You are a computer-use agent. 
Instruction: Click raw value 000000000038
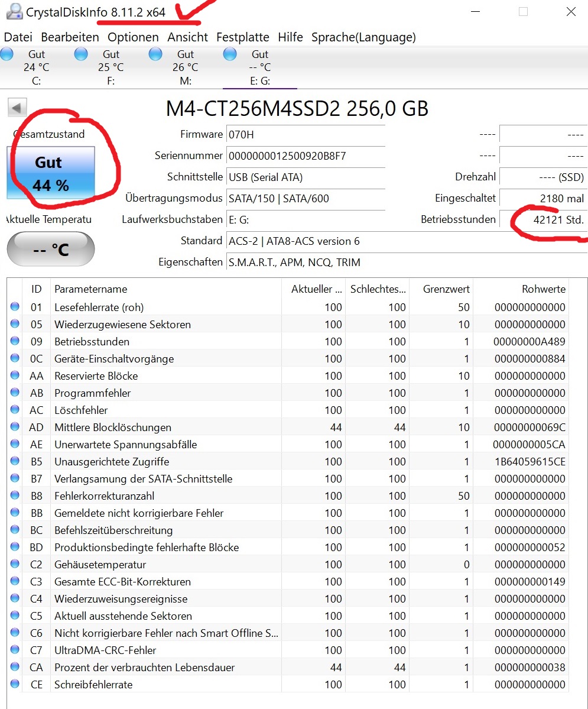(x=529, y=668)
